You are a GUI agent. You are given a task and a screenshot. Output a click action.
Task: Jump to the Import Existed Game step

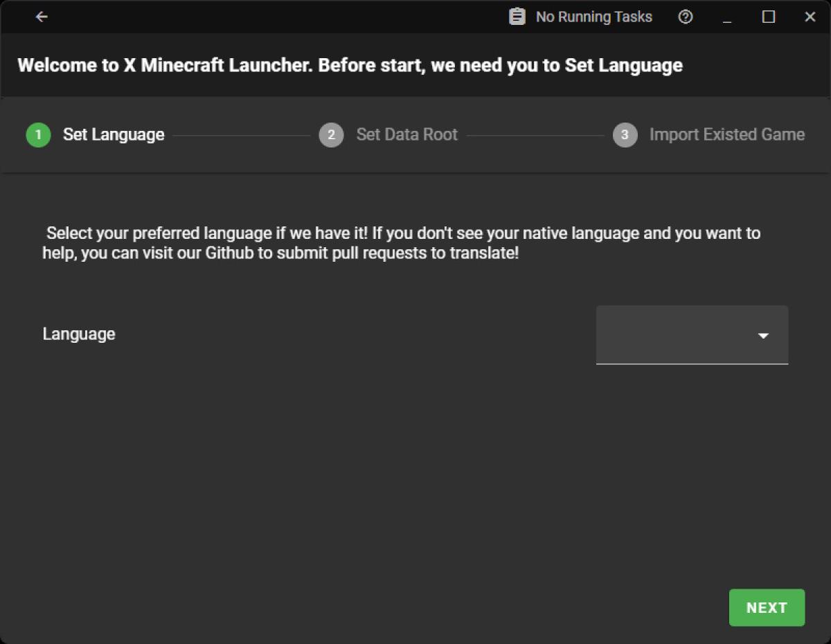pyautogui.click(x=726, y=135)
